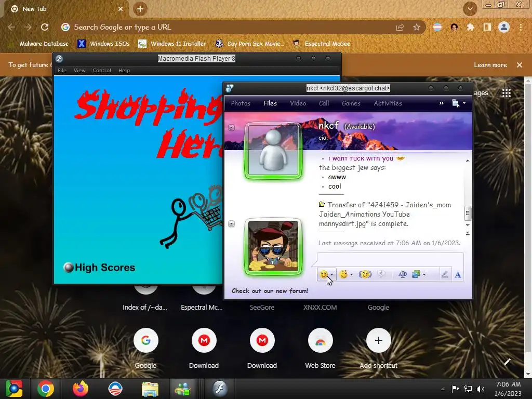Viewport: 532px width, 399px height.
Task: Customize this page with the pencil icon
Action: 508,362
